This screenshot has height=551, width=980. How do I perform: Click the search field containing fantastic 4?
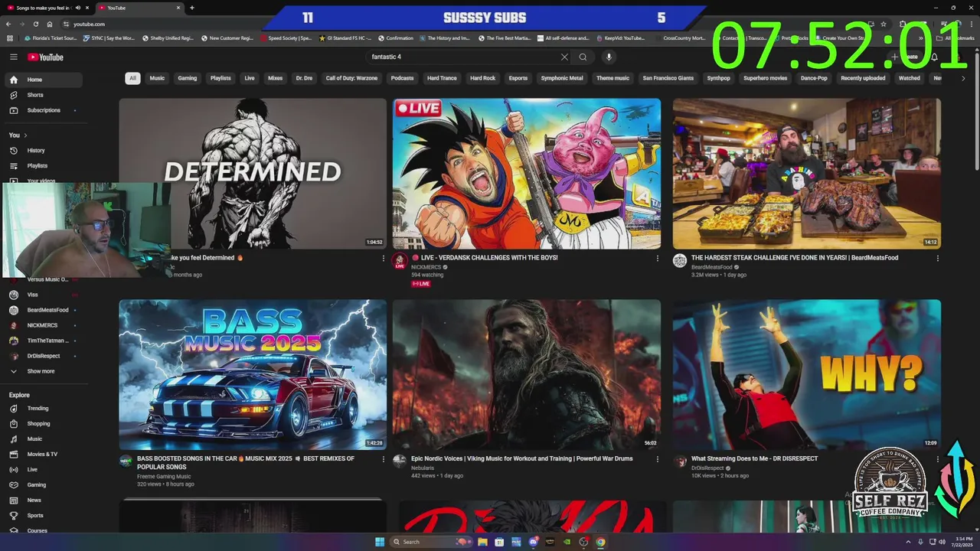[463, 57]
